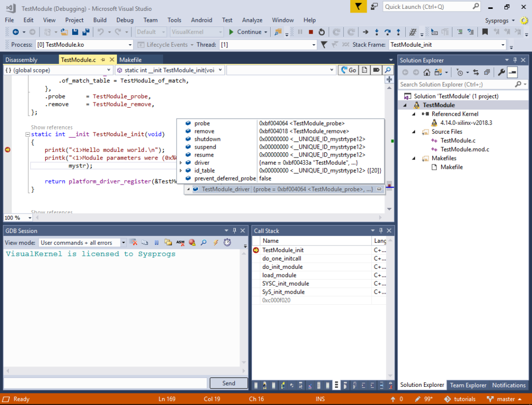Change the editor zoom level from 100%
Screen dimensions: 532x405
tap(17, 217)
